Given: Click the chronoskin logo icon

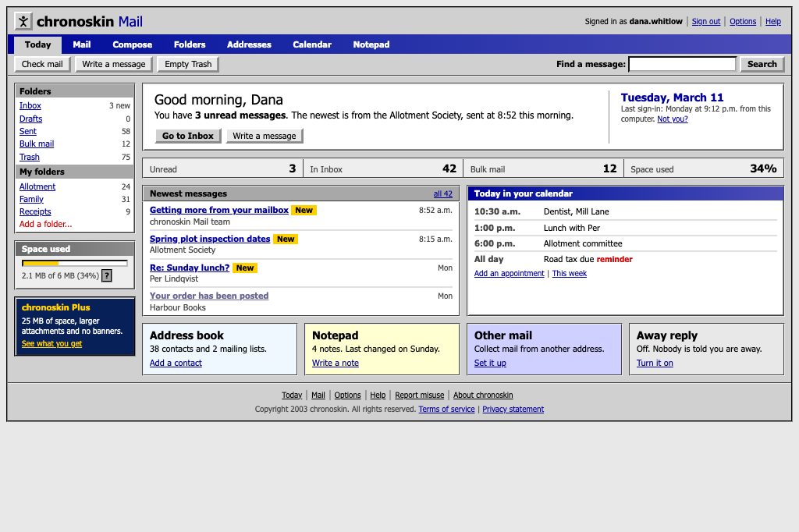Looking at the screenshot, I should [x=23, y=21].
